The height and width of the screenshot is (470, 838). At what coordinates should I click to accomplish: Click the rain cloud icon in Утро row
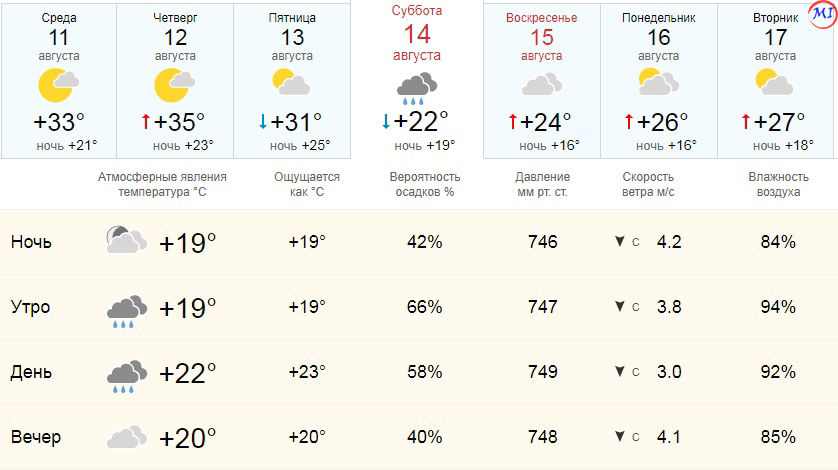[127, 310]
